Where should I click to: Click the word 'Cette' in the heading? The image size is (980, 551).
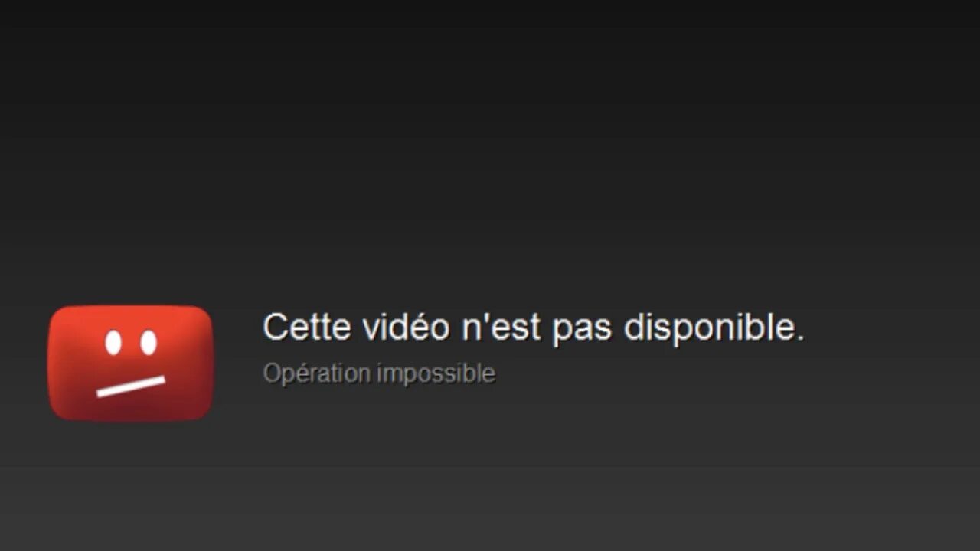click(307, 328)
